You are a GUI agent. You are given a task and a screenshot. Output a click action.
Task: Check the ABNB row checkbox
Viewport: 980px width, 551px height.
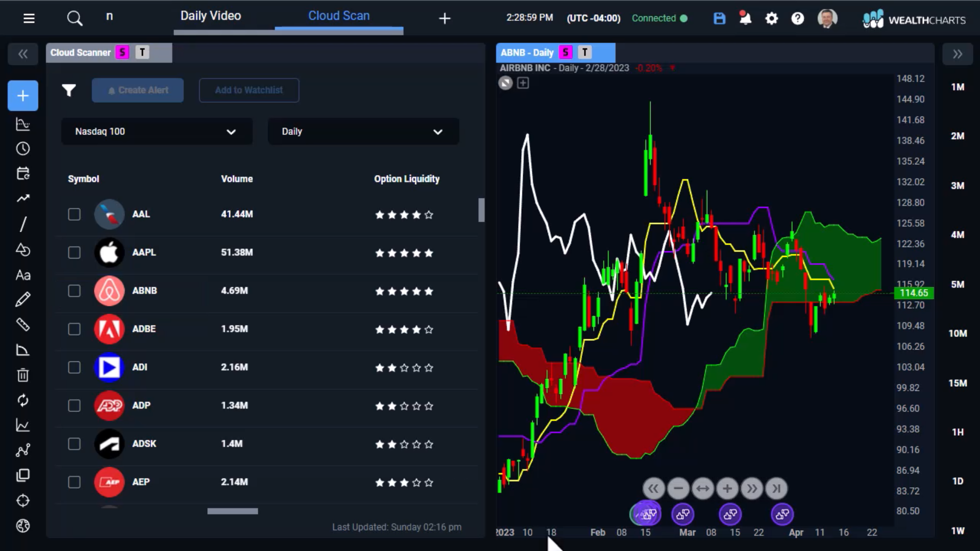click(75, 291)
